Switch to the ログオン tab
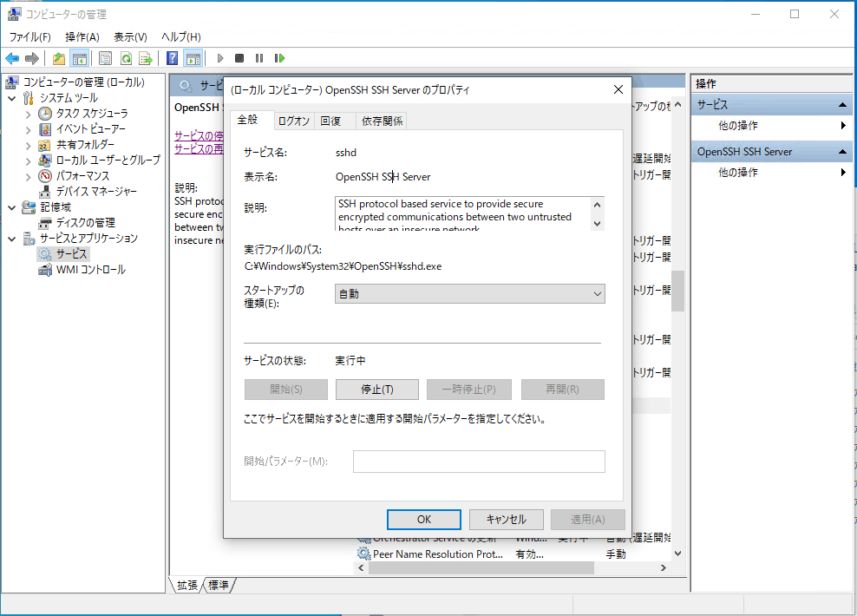 click(294, 121)
